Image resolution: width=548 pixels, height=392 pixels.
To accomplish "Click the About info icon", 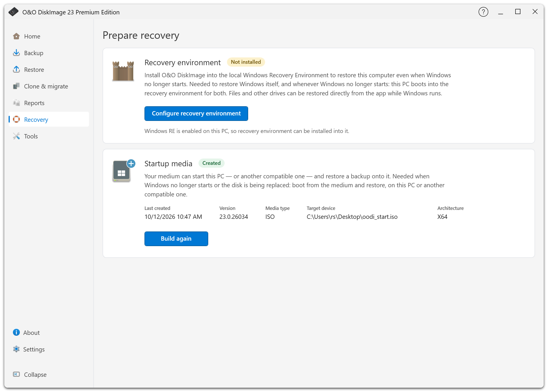I will (x=16, y=333).
